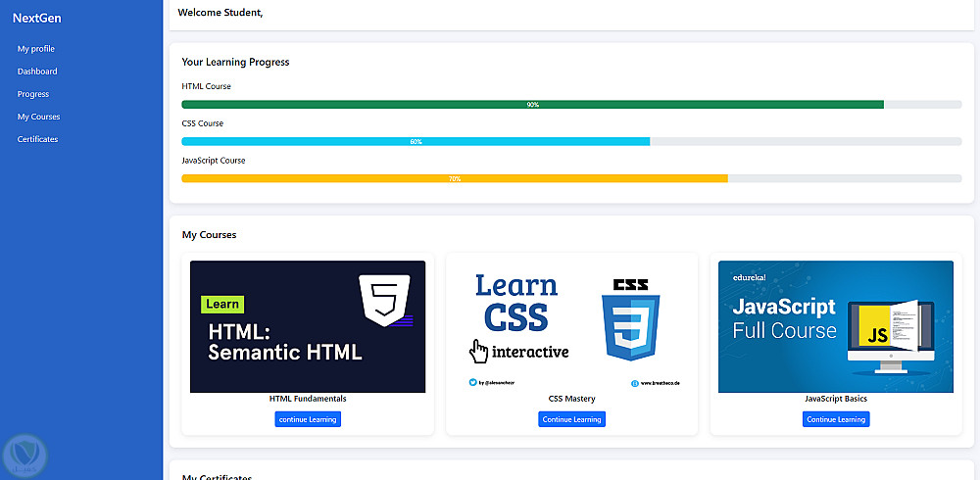This screenshot has height=480, width=980.
Task: Click the green "Learn" badge on the HTML image
Action: click(x=222, y=304)
